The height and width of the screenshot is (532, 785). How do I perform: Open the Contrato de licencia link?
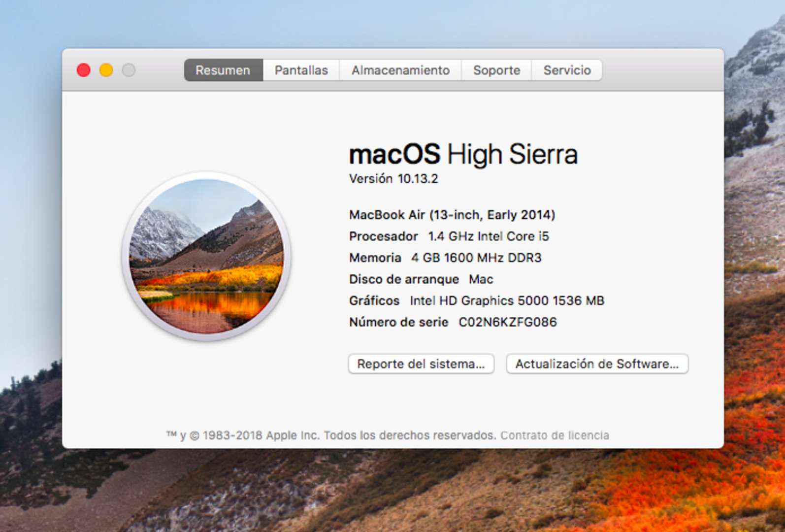[555, 435]
